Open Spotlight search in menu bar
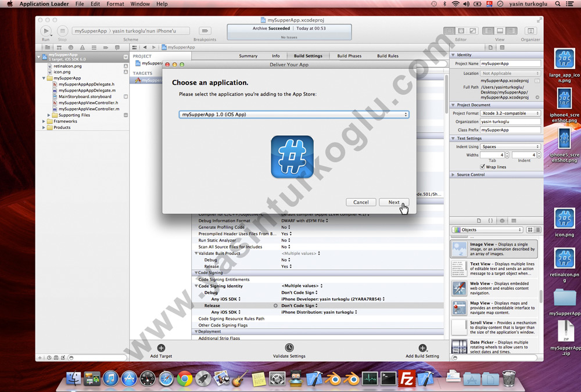The width and height of the screenshot is (581, 392). [x=557, y=3]
